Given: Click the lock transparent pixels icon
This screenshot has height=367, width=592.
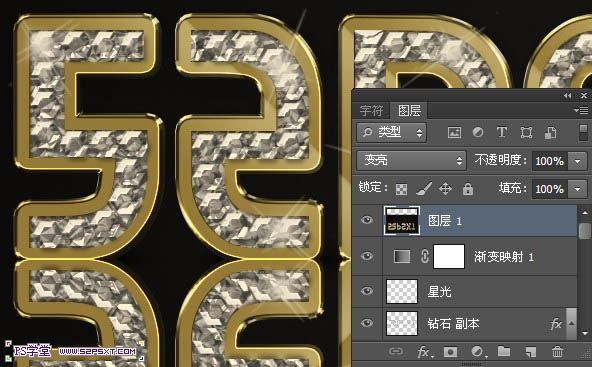Looking at the screenshot, I should [401, 189].
